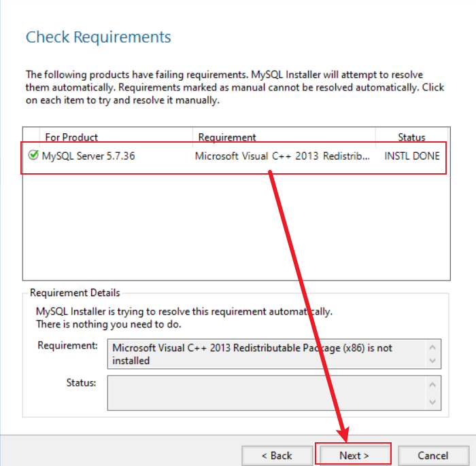
Task: Click the green checkmark icon beside MySQL Server
Action: click(33, 156)
